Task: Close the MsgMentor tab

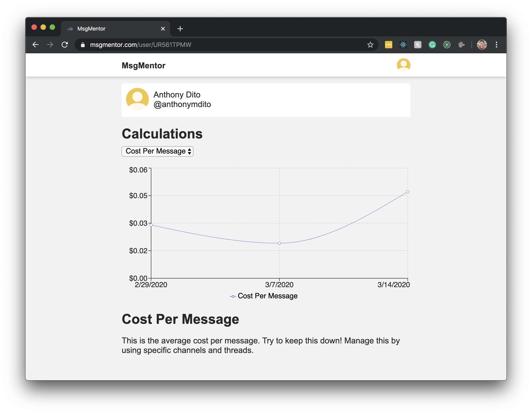Action: pyautogui.click(x=163, y=29)
